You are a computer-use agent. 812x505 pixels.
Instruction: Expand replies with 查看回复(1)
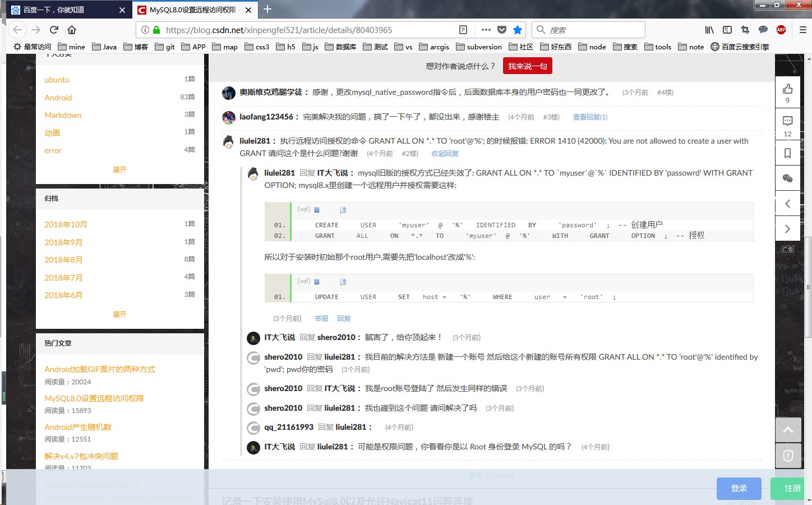(590, 117)
